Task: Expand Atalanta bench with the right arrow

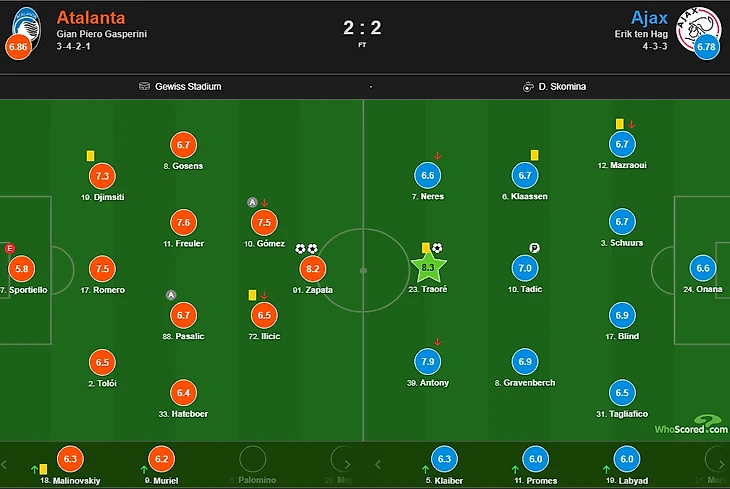Action: click(347, 464)
